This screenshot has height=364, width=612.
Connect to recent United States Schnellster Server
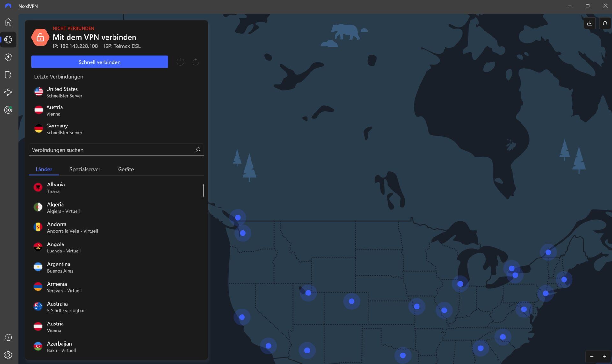coord(116,92)
